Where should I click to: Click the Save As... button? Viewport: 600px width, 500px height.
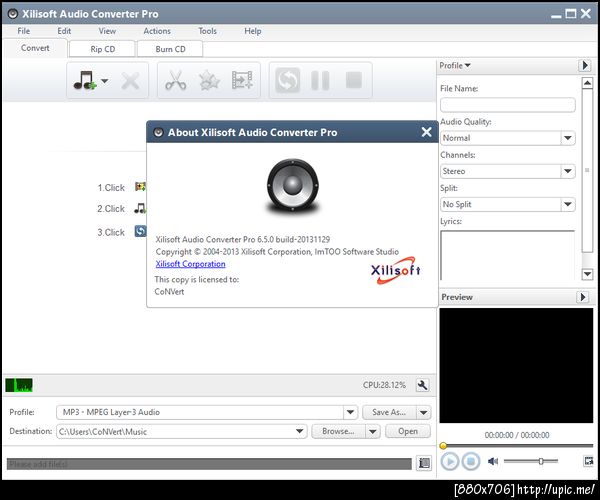point(389,412)
